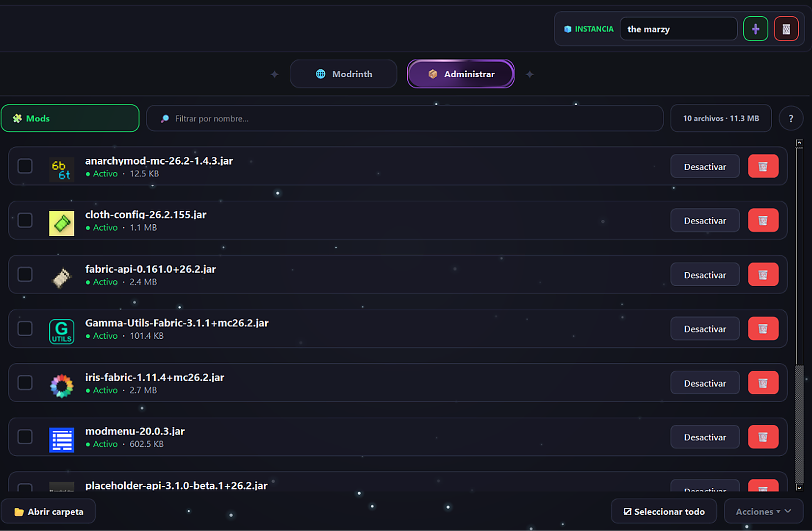
Task: Desactivar cloth-config-26.2.155.jar
Action: (x=705, y=220)
